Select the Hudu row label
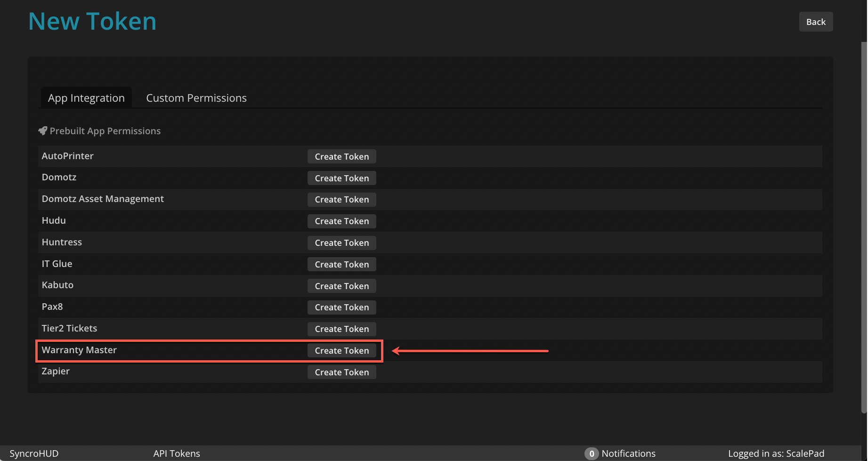868x461 pixels. (54, 220)
